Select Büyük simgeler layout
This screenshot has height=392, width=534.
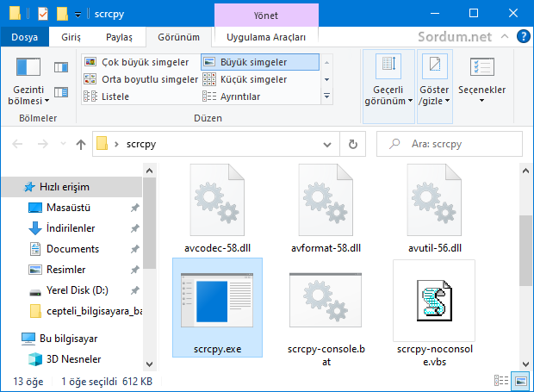point(260,62)
